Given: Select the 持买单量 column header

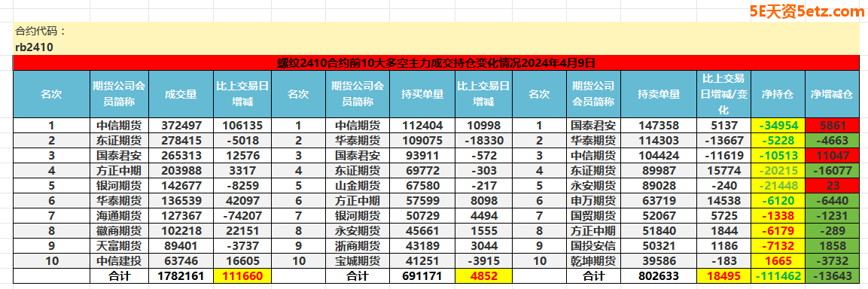Looking at the screenshot, I should click(x=422, y=94).
